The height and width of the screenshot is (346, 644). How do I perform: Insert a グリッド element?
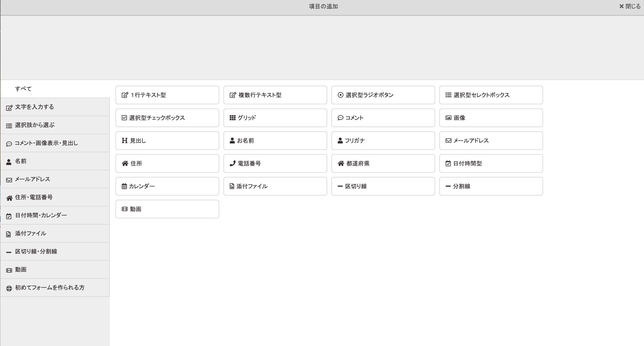tap(275, 118)
